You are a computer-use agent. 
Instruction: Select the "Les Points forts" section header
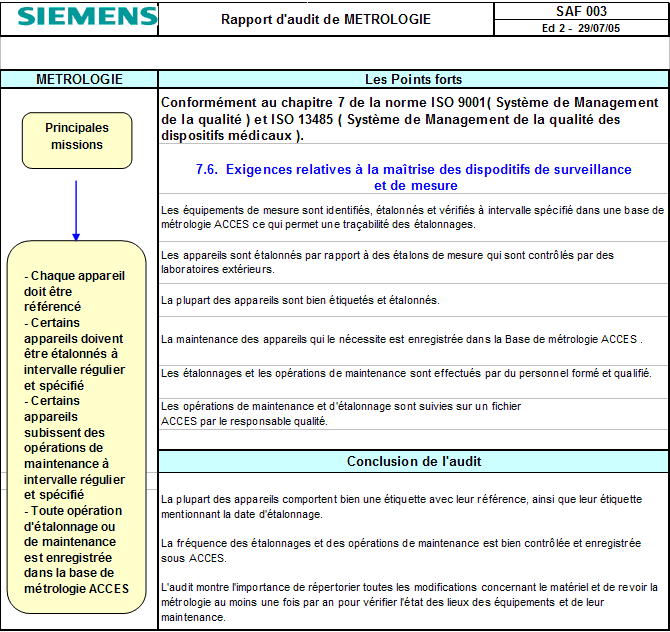point(413,79)
